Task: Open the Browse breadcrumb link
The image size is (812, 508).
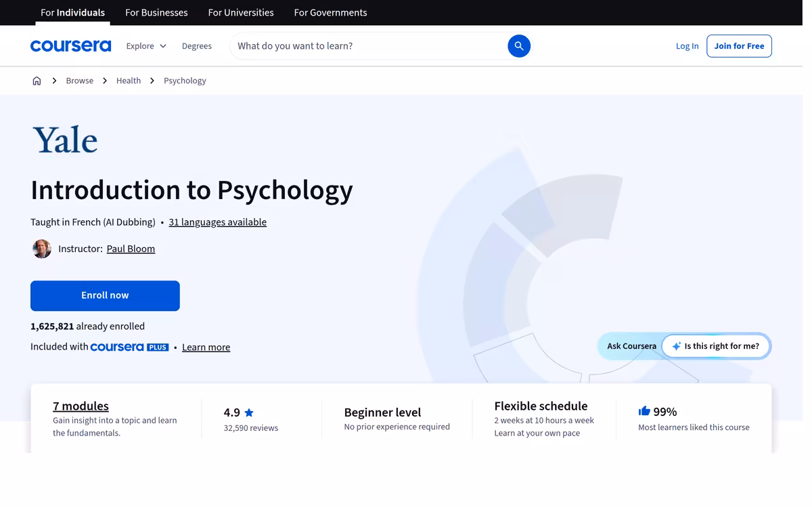Action: pyautogui.click(x=80, y=81)
